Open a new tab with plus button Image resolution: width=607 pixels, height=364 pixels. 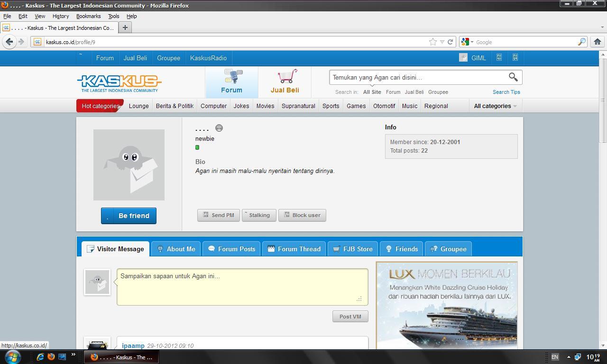(125, 27)
